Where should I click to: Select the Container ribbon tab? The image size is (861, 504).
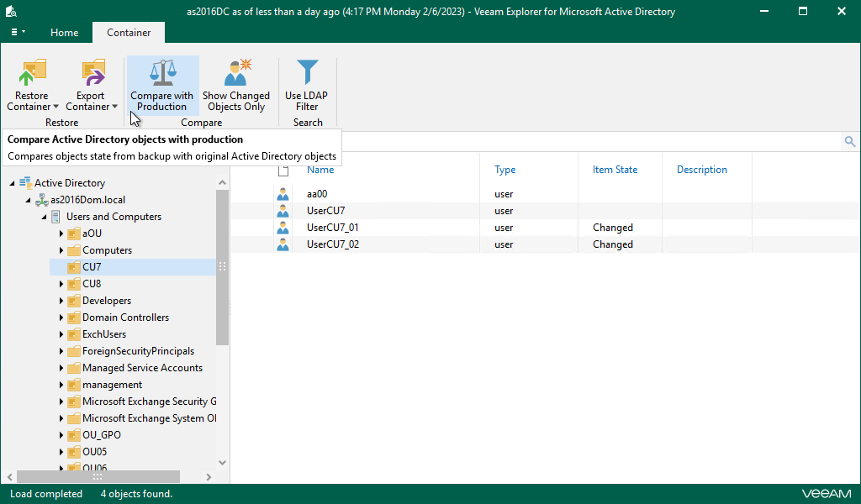[x=129, y=33]
